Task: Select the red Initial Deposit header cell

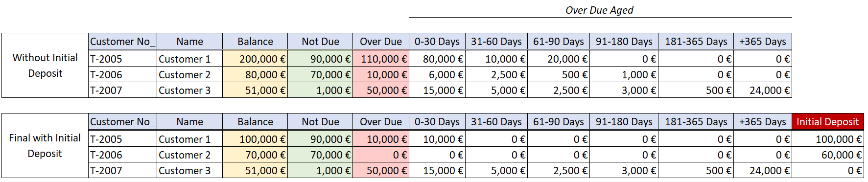Action: (827, 122)
